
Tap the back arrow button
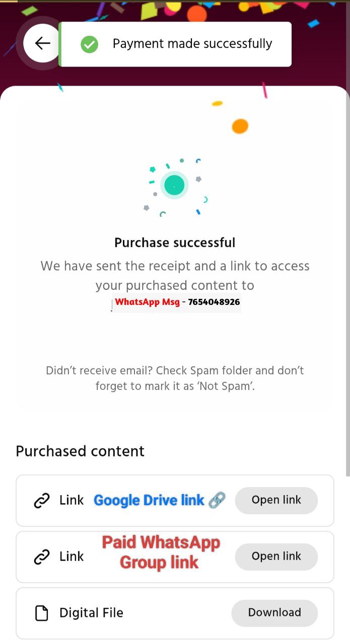(42, 43)
